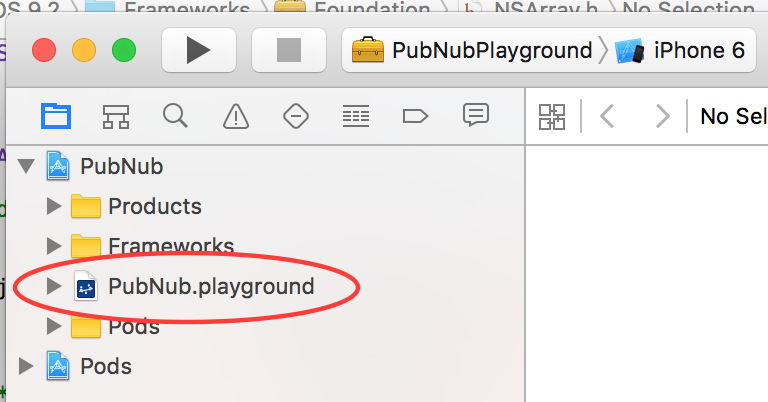Expand the Pods folder inside PubNub
This screenshot has height=402, width=768.
coord(54,326)
